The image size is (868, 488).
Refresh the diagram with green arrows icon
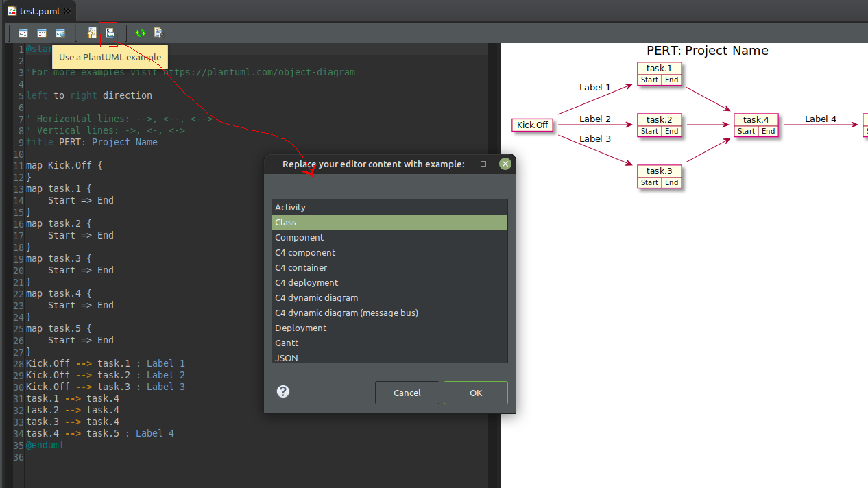pyautogui.click(x=139, y=32)
